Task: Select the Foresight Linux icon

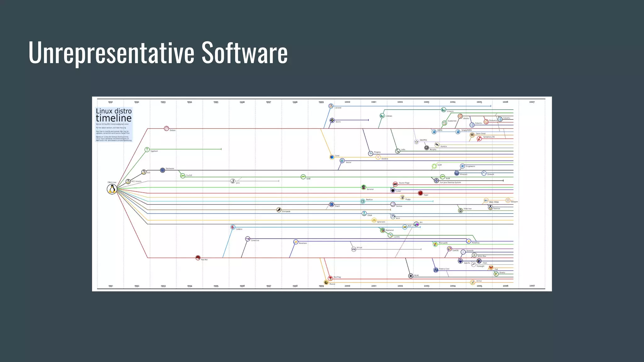Action: coord(474,265)
